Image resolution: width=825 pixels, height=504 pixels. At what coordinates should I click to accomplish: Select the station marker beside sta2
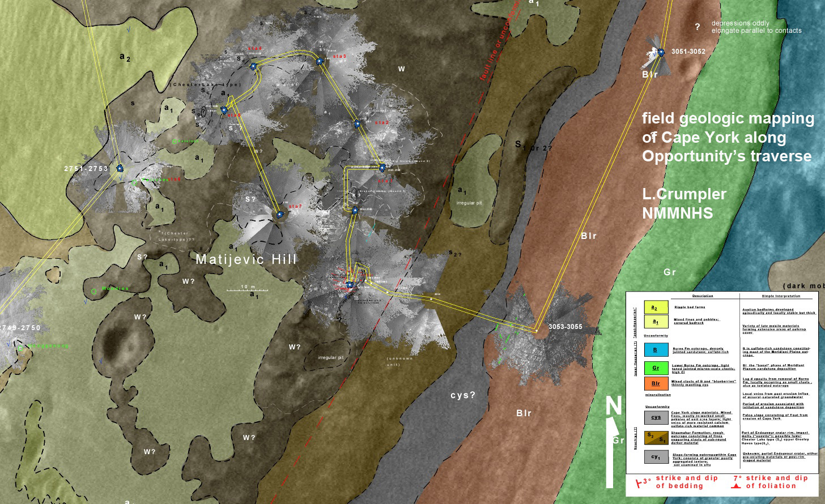[x=358, y=124]
